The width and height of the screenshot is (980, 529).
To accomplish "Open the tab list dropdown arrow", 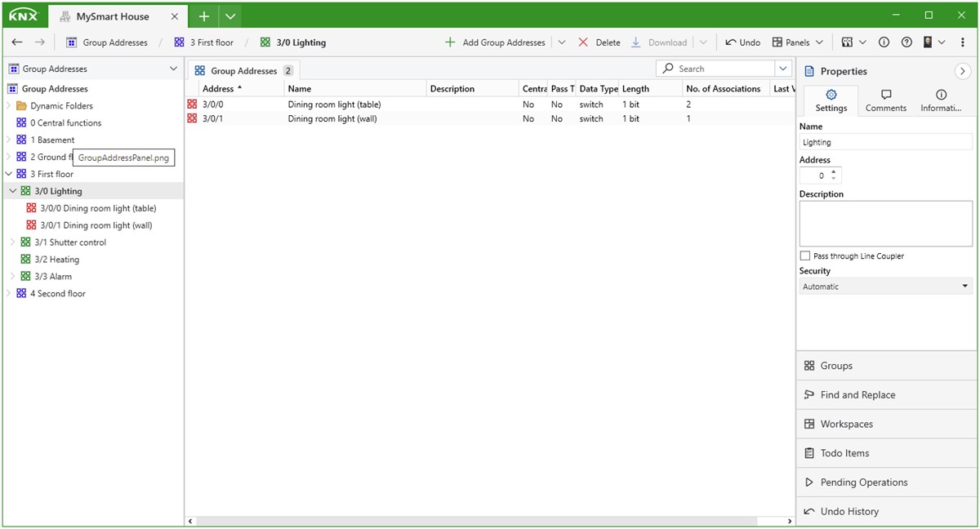I will [230, 16].
